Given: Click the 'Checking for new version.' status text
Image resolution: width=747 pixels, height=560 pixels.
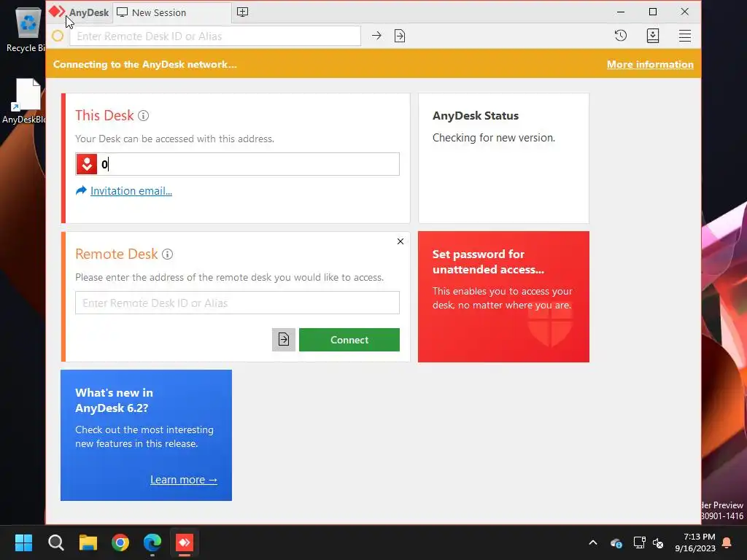Looking at the screenshot, I should (x=494, y=138).
